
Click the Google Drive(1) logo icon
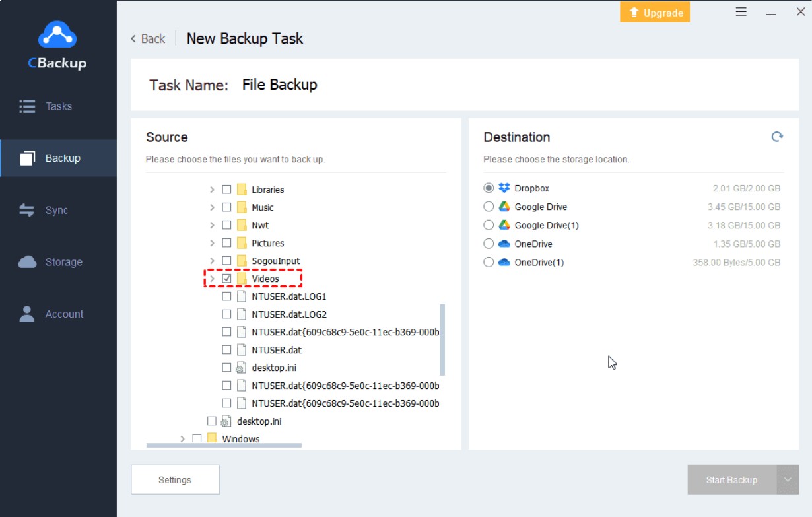(x=504, y=225)
